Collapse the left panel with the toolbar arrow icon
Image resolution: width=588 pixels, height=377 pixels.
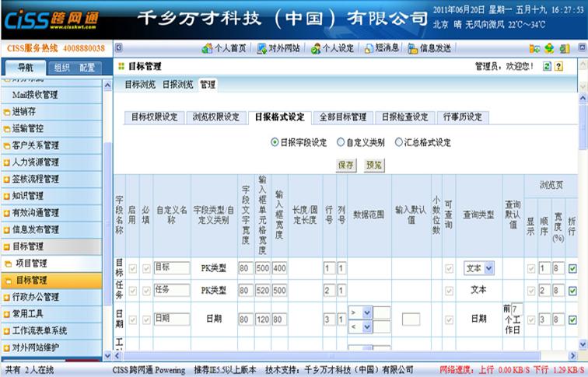tap(118, 48)
